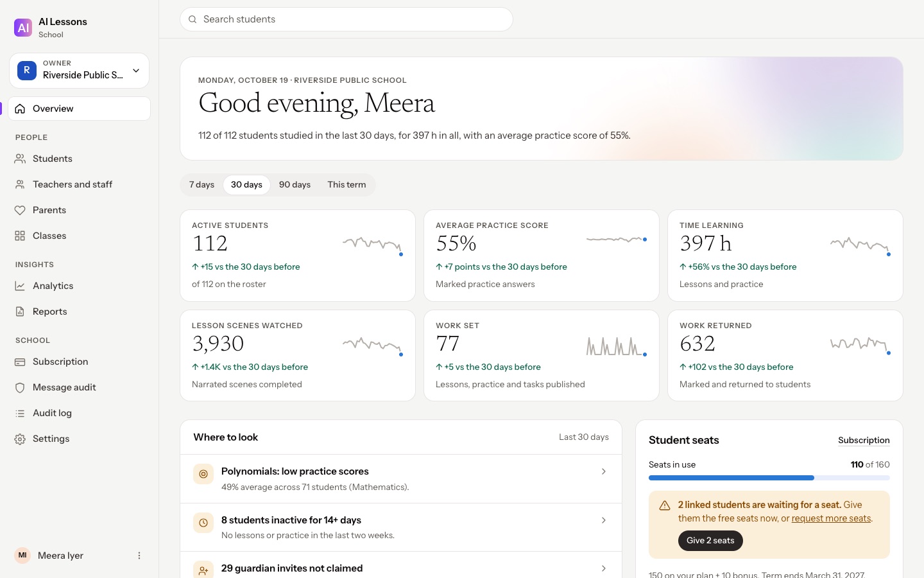This screenshot has width=924, height=578.
Task: Click the Overview home icon
Action: click(20, 109)
